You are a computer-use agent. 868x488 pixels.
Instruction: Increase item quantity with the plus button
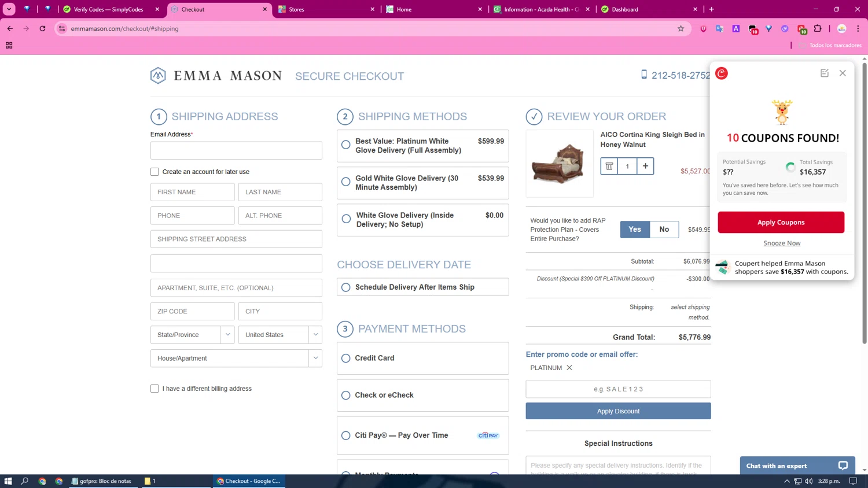click(x=645, y=166)
